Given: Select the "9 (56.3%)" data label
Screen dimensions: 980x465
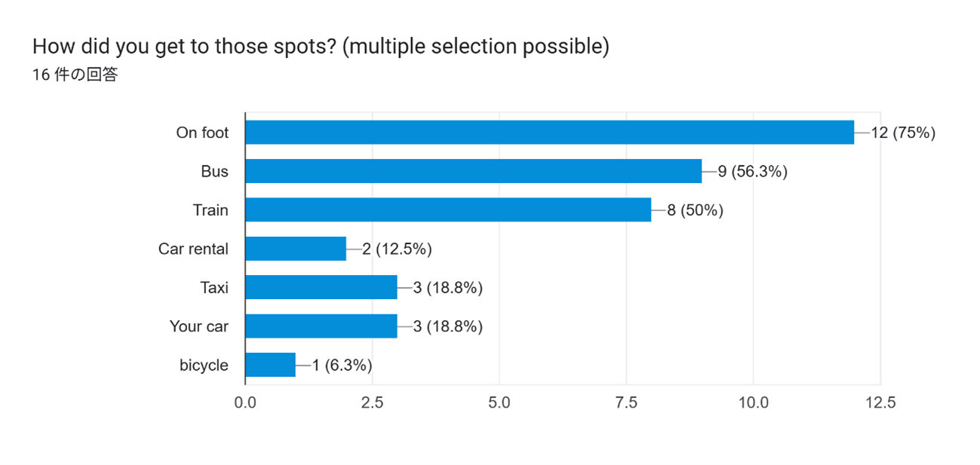Looking at the screenshot, I should click(752, 172).
